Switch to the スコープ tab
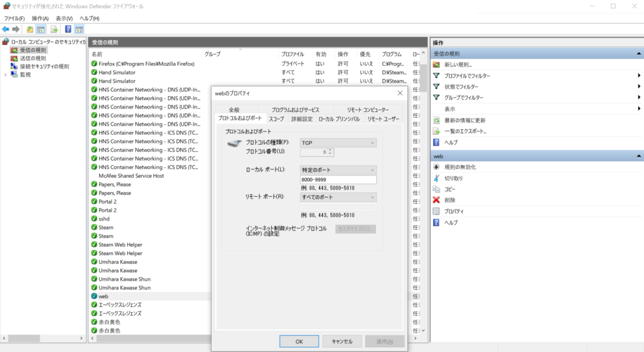 276,119
